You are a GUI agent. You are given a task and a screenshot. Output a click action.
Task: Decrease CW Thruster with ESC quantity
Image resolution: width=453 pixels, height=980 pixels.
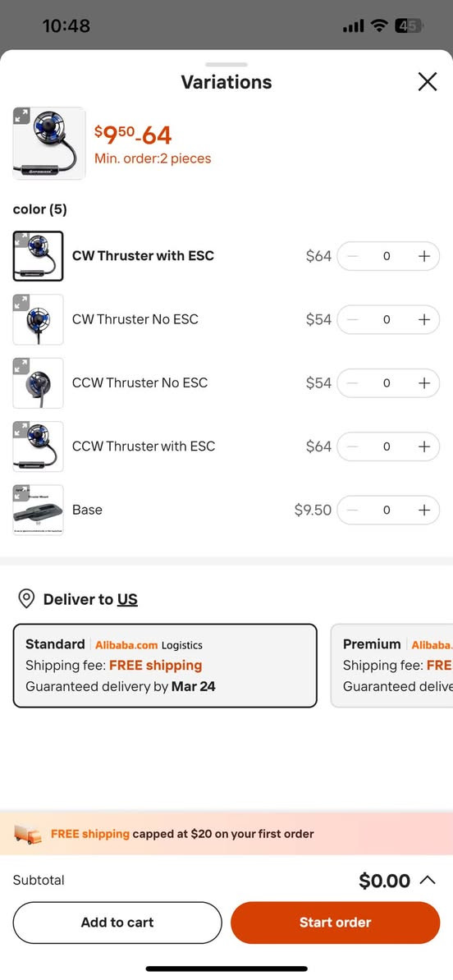point(353,256)
